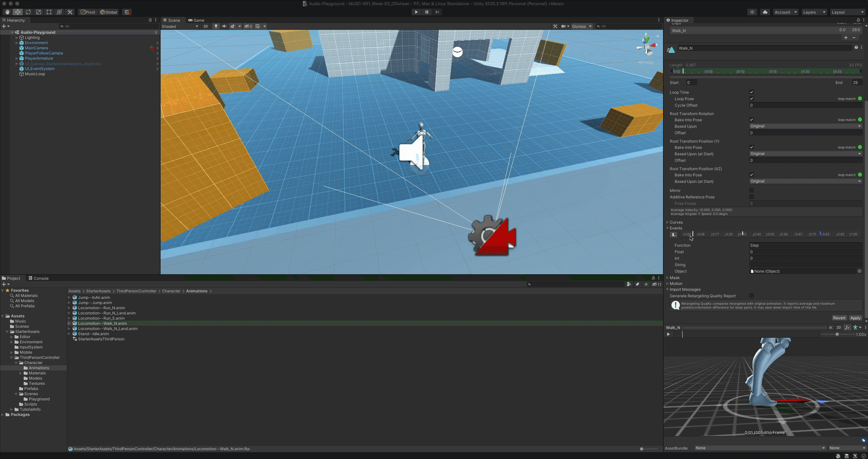Screen dimensions: 868x459
Task: Switch to the Game tab
Action: (196, 20)
